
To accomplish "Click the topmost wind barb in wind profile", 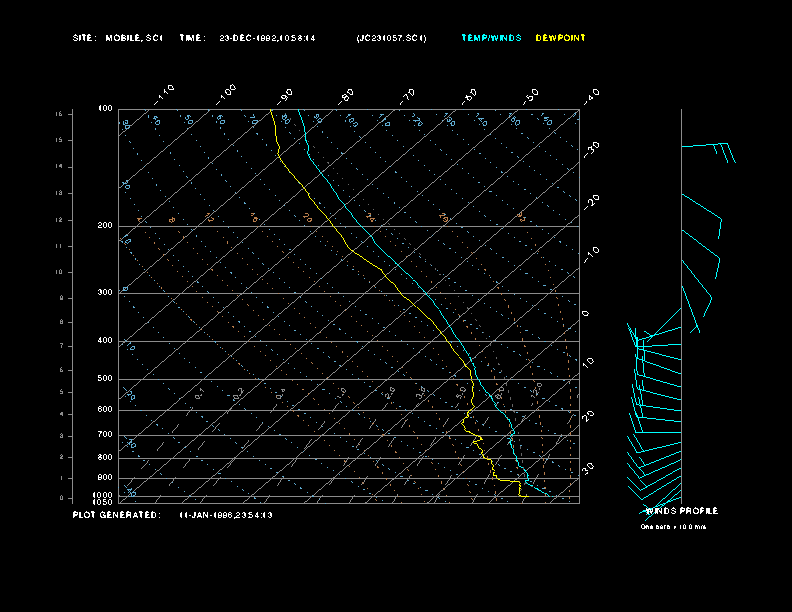I will (x=707, y=146).
